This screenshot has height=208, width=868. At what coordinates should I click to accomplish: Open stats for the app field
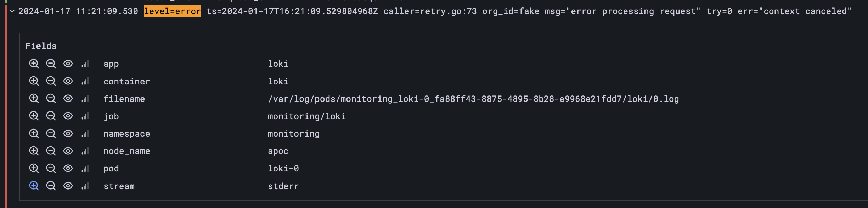click(85, 64)
